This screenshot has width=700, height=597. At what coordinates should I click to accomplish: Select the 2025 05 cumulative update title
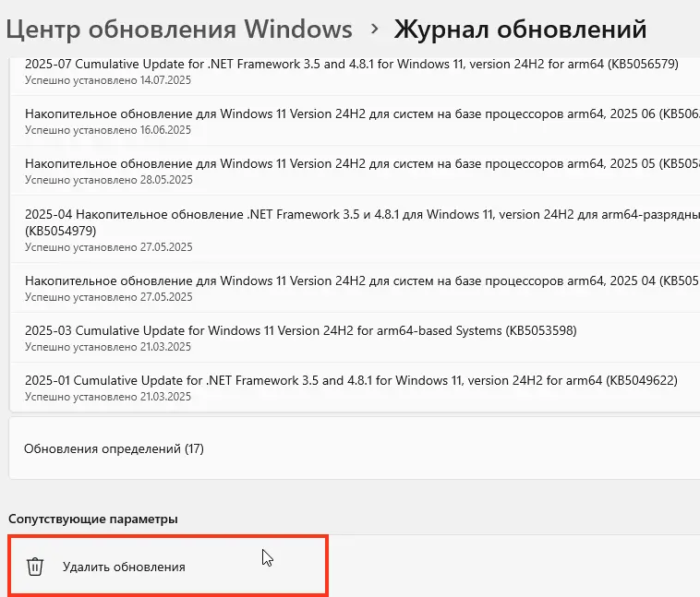[x=360, y=162]
